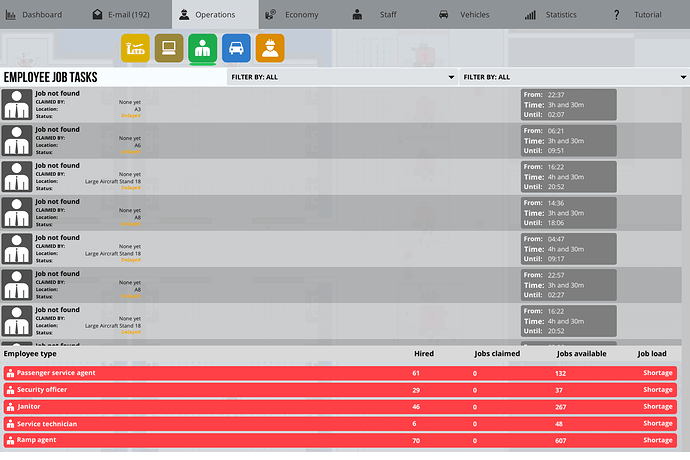The image size is (690, 460).
Task: Select the Ramp agent shortage row
Action: tap(340, 440)
